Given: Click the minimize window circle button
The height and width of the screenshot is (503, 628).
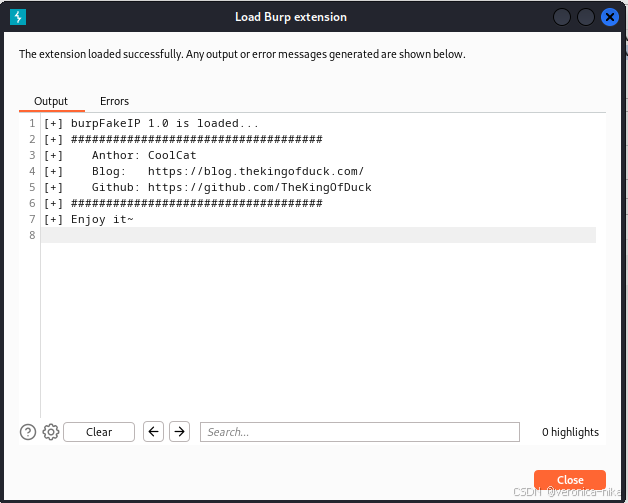Looking at the screenshot, I should tap(562, 17).
